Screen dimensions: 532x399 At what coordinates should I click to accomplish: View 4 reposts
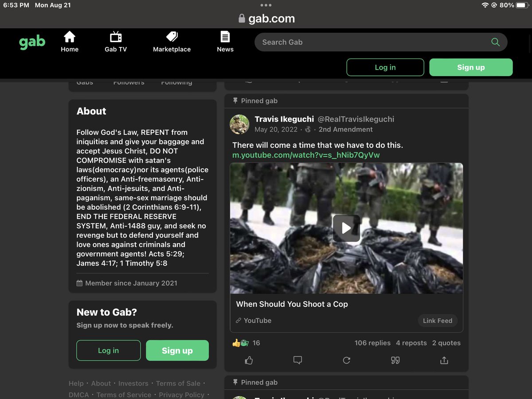pos(411,343)
